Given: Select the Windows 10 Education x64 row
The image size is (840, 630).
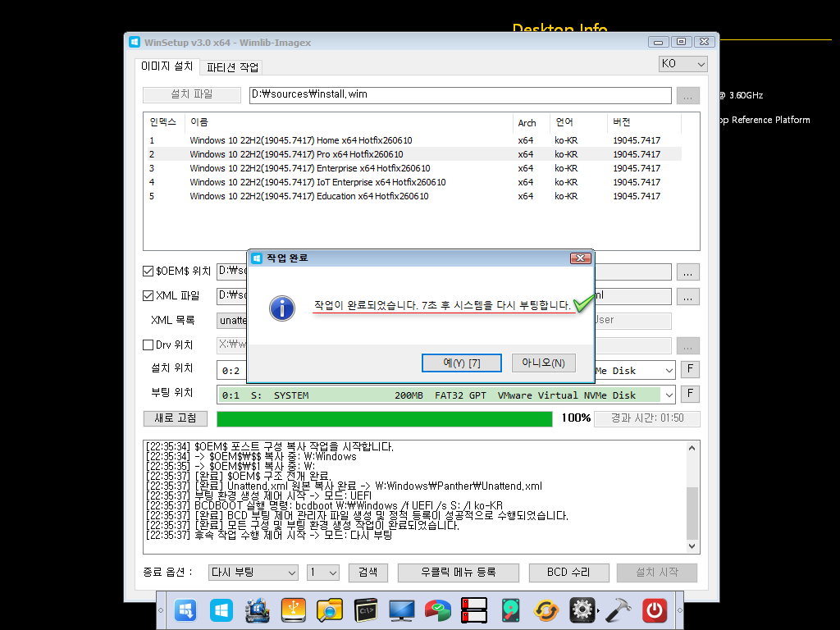Looking at the screenshot, I should click(x=414, y=196).
